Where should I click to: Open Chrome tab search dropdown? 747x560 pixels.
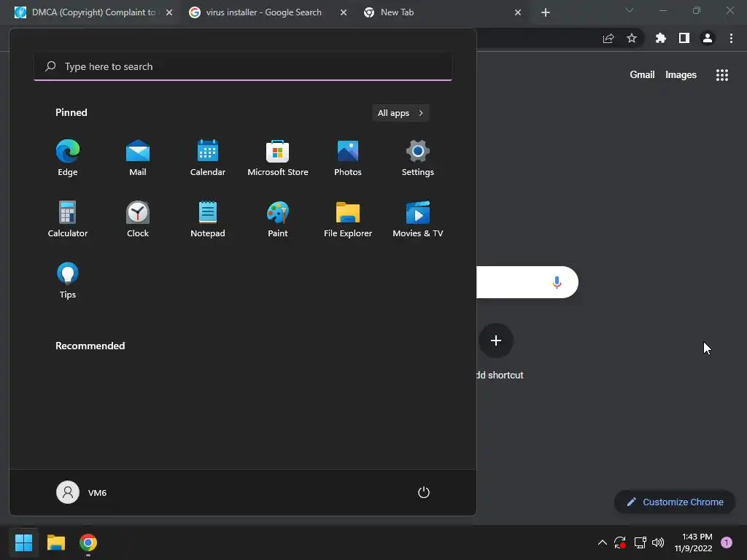630,10
